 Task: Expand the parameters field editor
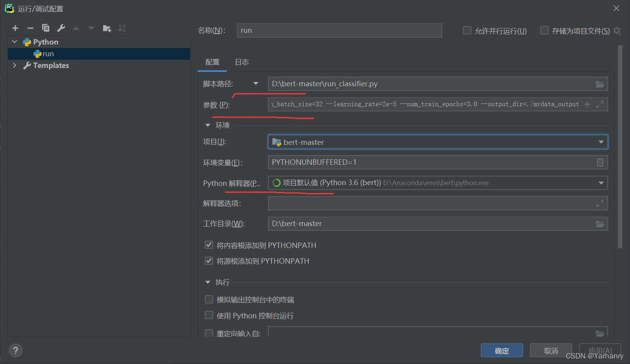click(600, 104)
